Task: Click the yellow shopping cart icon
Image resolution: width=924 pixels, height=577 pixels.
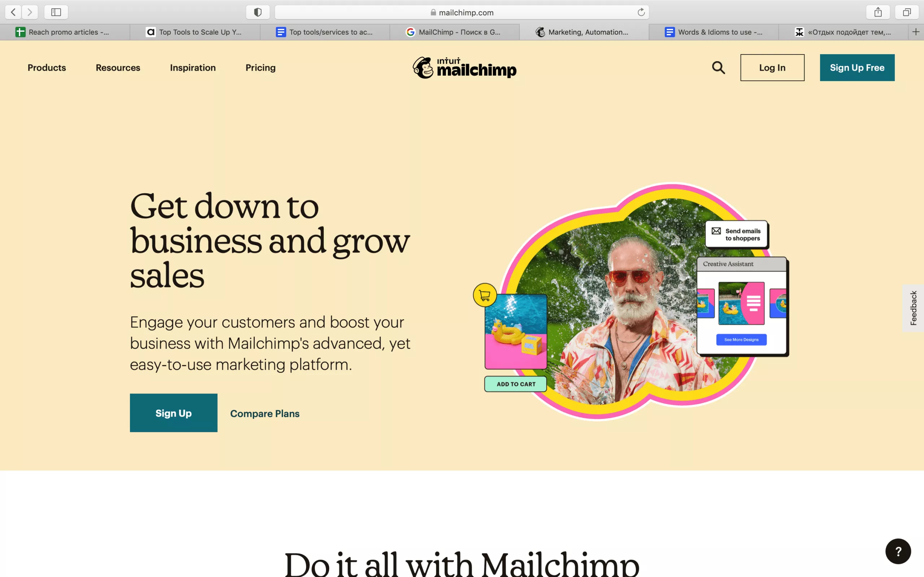Action: (484, 295)
